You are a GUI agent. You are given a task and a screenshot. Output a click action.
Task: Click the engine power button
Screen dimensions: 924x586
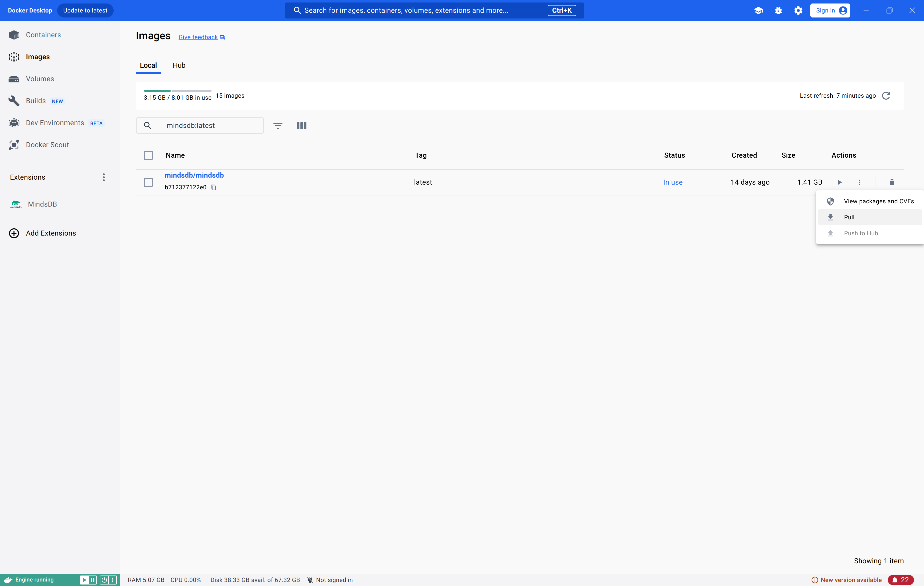(x=104, y=580)
